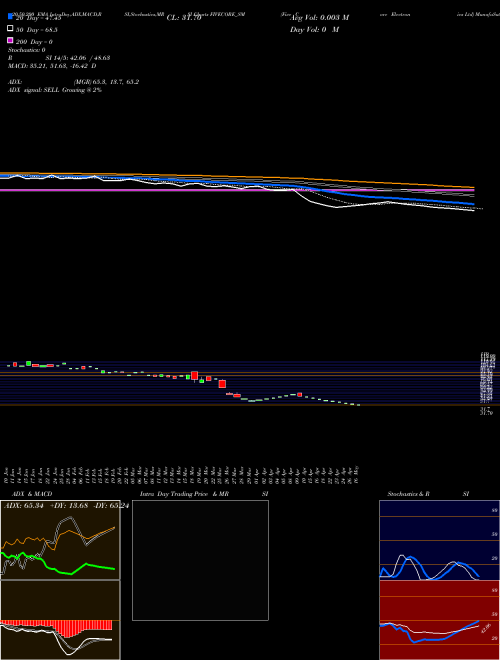
Task: Click the 31.70 price label on the right axis
Action: (486, 413)
